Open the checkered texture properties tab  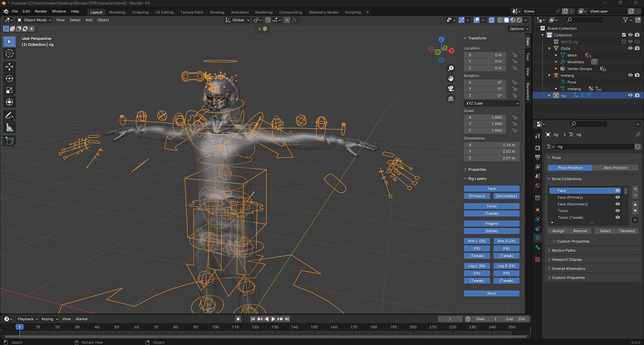point(538,259)
